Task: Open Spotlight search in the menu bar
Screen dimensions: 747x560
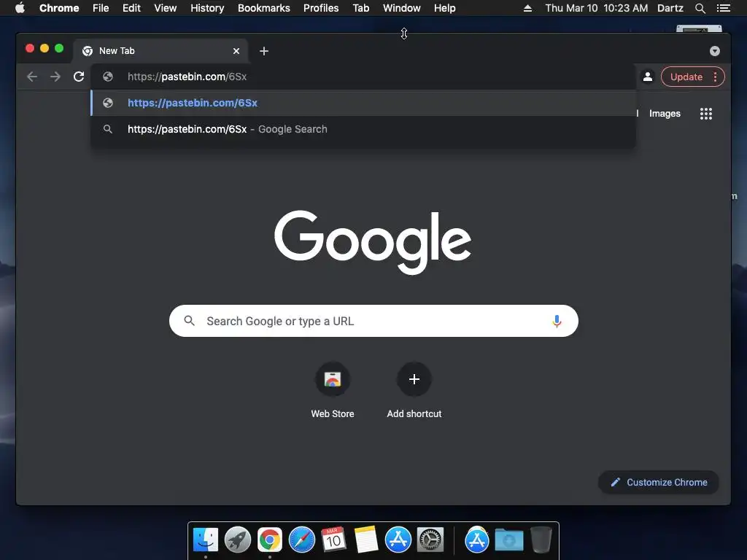Action: [700, 8]
